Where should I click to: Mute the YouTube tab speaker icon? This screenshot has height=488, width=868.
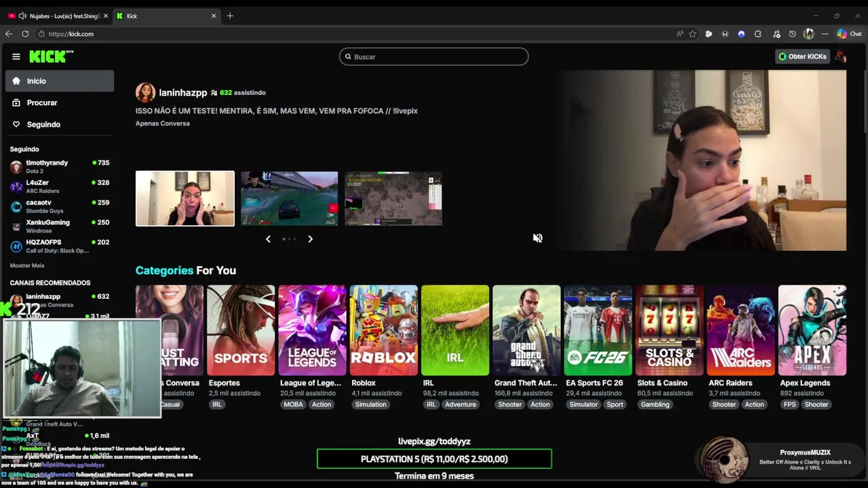point(22,16)
